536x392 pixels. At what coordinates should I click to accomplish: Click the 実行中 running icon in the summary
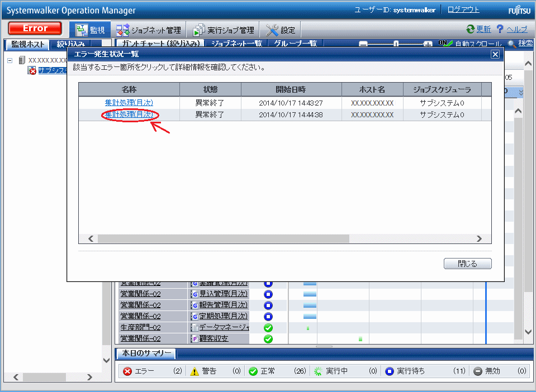(x=318, y=371)
